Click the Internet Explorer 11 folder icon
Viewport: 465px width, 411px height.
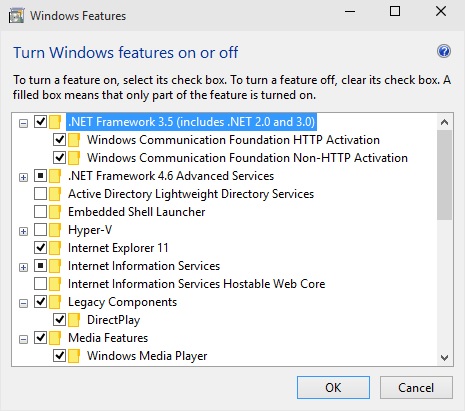tap(55, 248)
